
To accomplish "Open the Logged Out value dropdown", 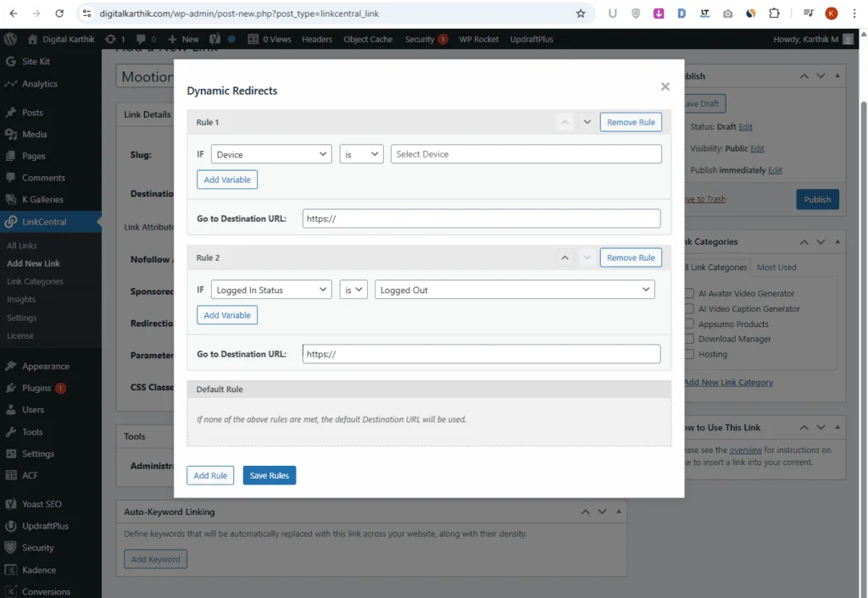I will [x=515, y=290].
